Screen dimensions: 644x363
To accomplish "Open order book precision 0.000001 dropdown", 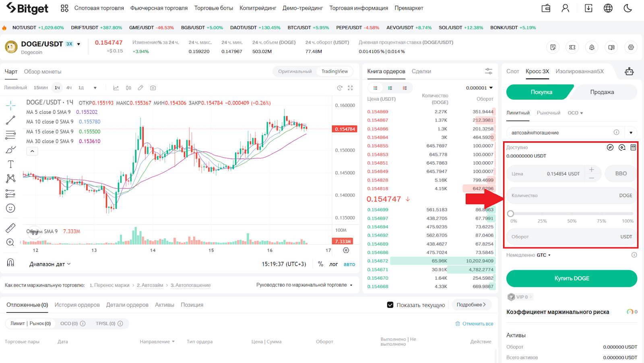I will click(479, 88).
